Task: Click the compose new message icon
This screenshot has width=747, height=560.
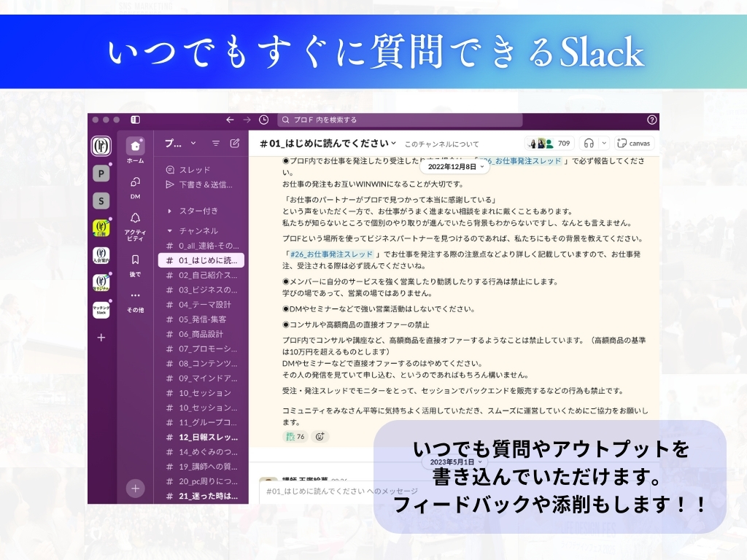Action: pyautogui.click(x=235, y=144)
